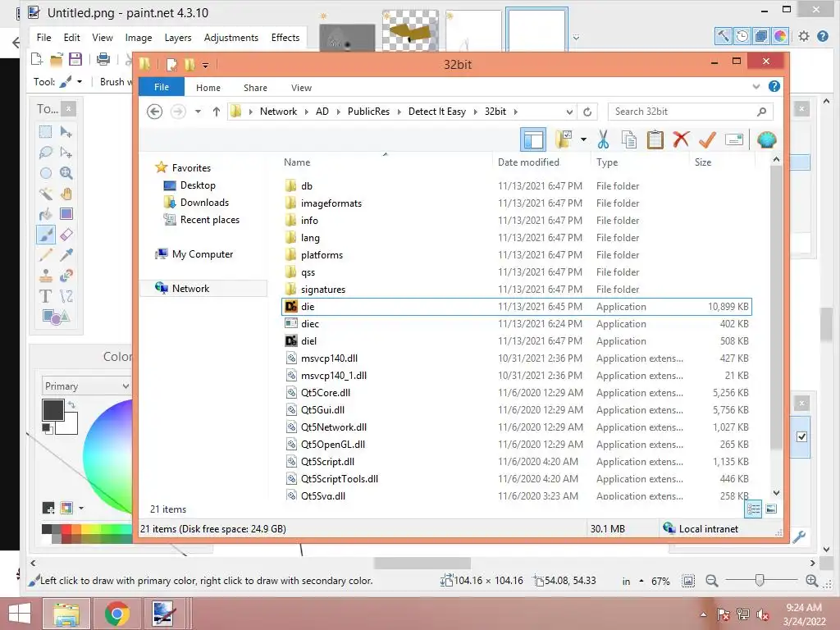Click the Explorer Back button
Image resolution: width=840 pixels, height=630 pixels.
(155, 112)
